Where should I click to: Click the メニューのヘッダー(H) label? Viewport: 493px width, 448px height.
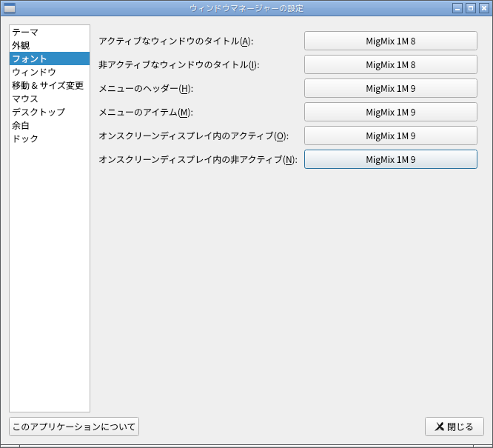(146, 89)
